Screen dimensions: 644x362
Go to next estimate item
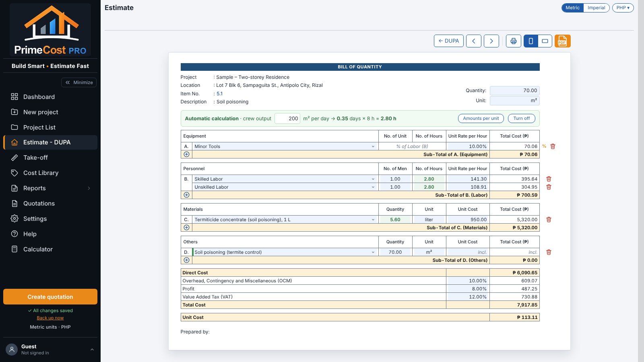coord(491,41)
